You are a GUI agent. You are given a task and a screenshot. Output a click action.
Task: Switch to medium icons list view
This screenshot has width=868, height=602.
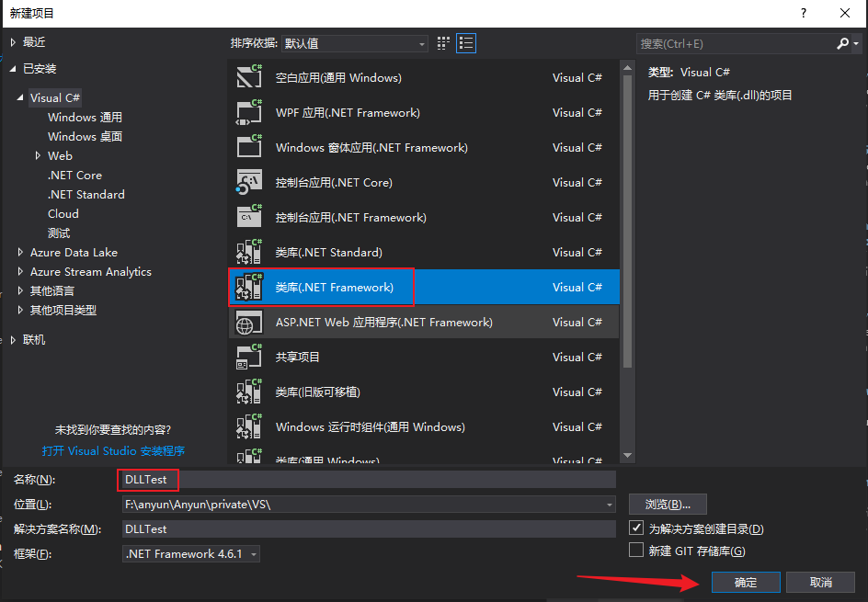click(466, 43)
